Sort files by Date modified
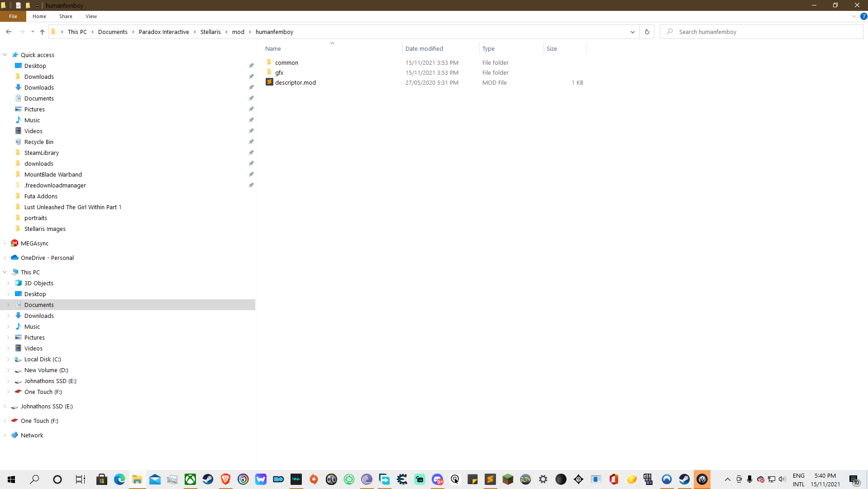 click(x=441, y=48)
